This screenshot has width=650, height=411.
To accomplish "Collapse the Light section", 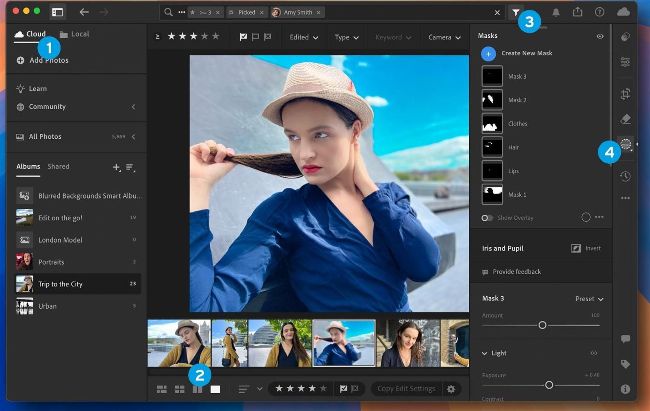I will pyautogui.click(x=486, y=353).
